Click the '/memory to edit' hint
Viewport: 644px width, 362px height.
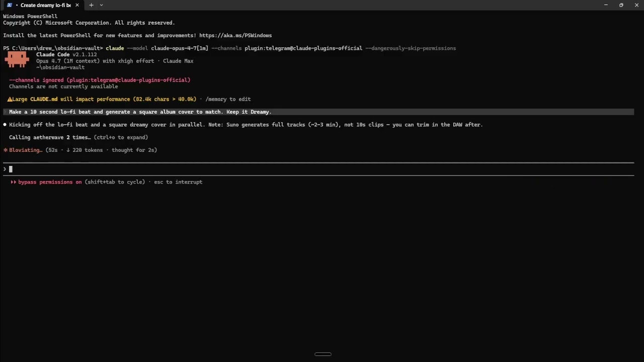pos(228,99)
